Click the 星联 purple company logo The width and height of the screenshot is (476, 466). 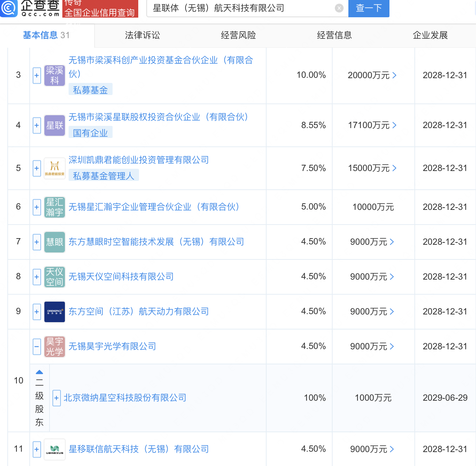click(x=55, y=125)
